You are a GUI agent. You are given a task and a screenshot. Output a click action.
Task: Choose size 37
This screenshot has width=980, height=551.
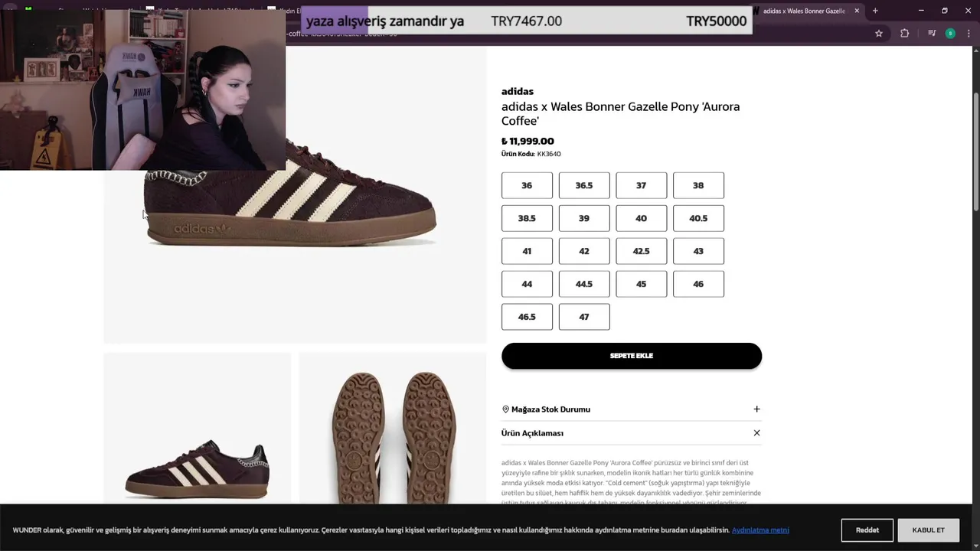click(x=641, y=185)
